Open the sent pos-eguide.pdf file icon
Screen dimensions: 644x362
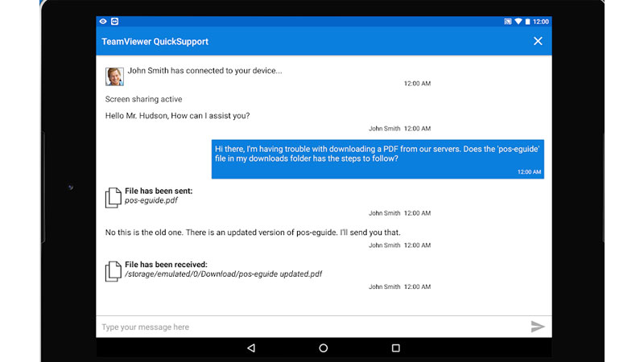[x=114, y=197]
